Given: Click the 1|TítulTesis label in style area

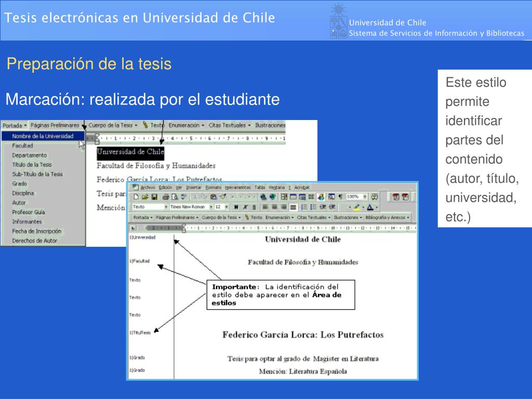Looking at the screenshot, I should 140,333.
